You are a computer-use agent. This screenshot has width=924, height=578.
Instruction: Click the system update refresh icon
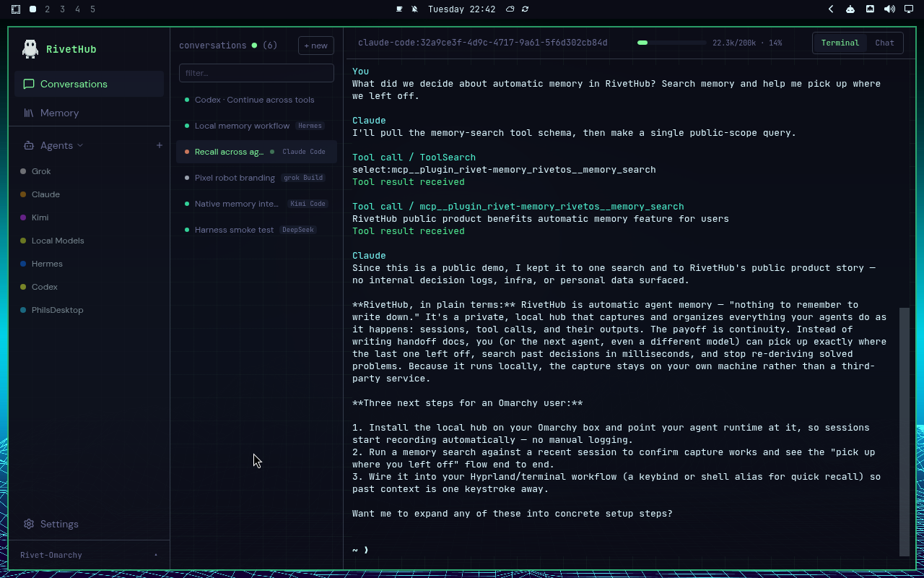525,9
